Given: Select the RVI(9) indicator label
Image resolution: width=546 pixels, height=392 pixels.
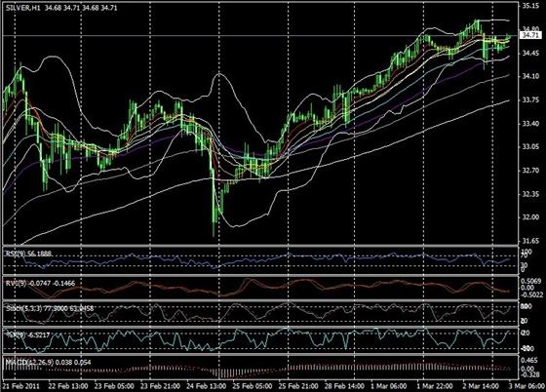Looking at the screenshot, I should click(x=16, y=284).
